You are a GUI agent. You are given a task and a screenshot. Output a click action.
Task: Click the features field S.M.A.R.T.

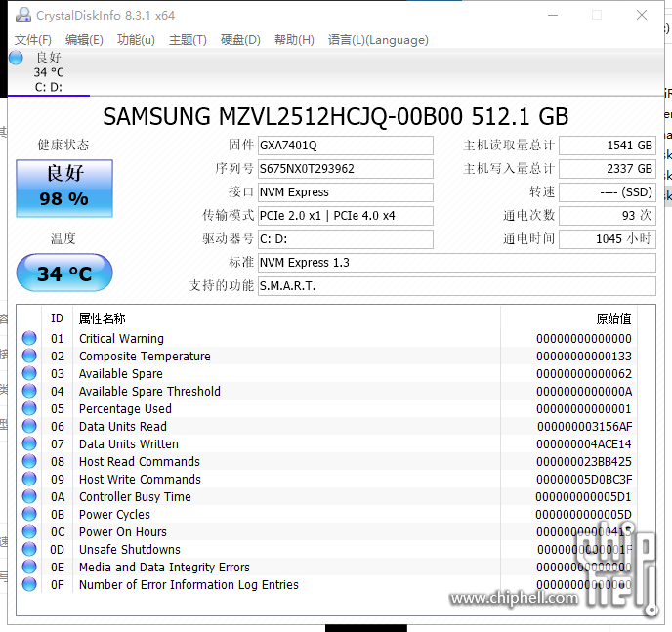coord(457,286)
